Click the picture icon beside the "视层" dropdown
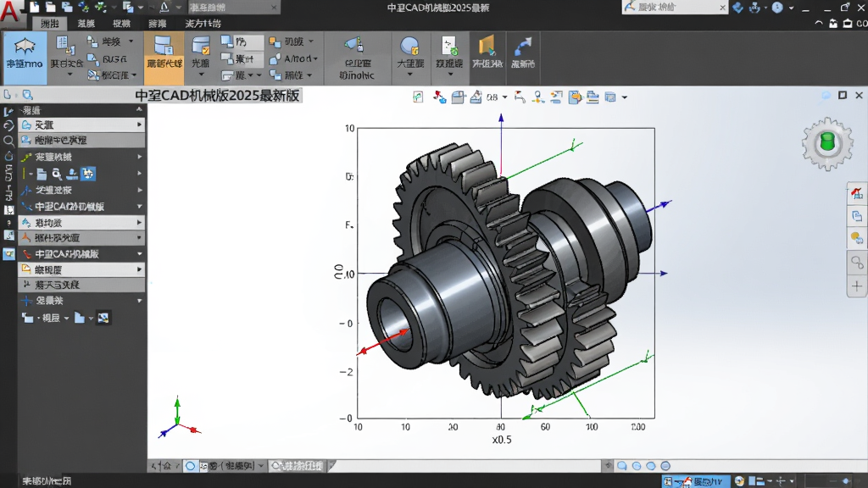 [103, 318]
